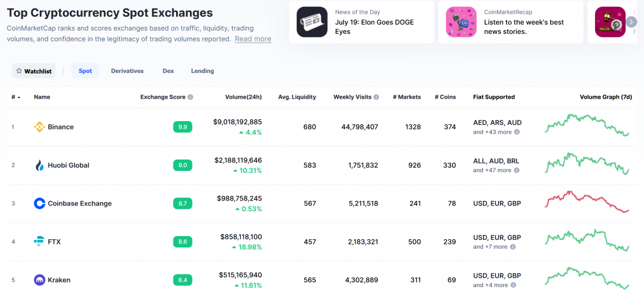This screenshot has width=644, height=299.
Task: Click info icon beside FTX '+7 more'
Action: tap(513, 247)
